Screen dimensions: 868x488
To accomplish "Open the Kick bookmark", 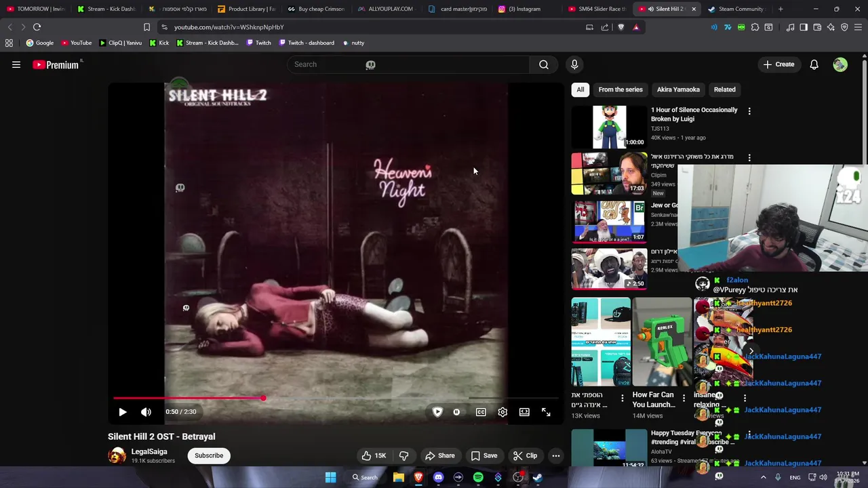I will click(159, 43).
